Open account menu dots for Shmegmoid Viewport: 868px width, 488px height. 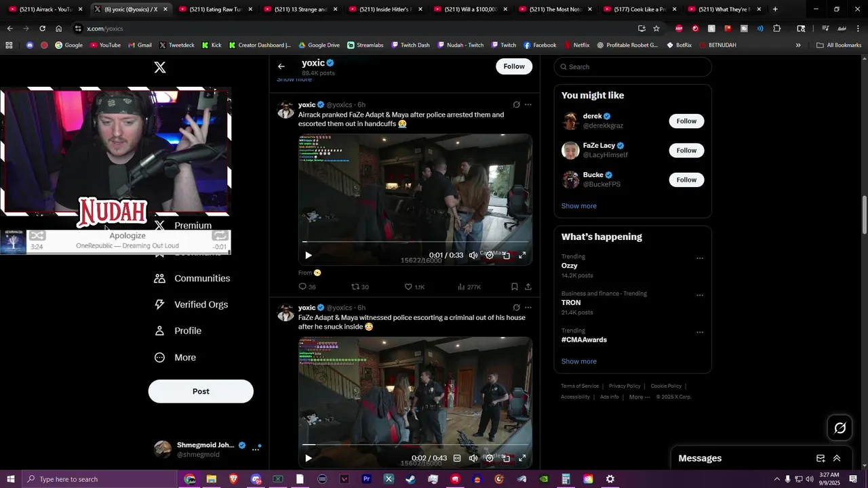coord(256,449)
